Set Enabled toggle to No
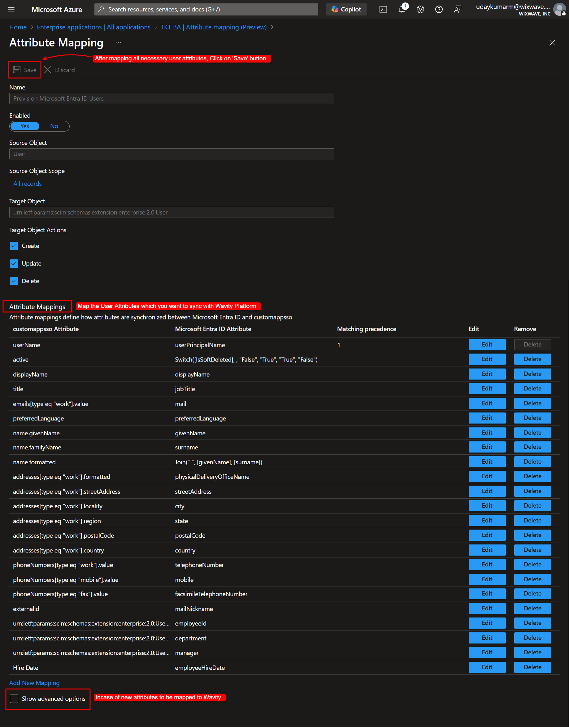 [54, 126]
